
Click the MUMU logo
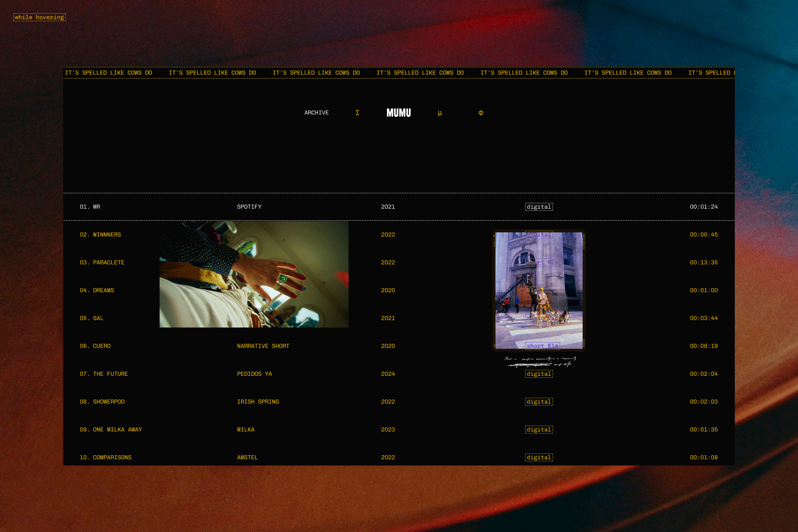tap(399, 113)
